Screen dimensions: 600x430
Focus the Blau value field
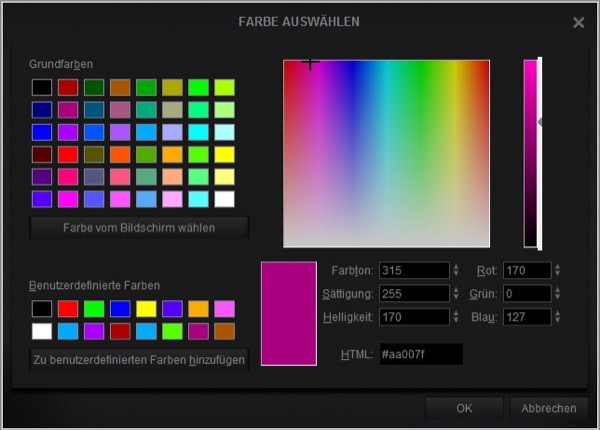pos(527,317)
